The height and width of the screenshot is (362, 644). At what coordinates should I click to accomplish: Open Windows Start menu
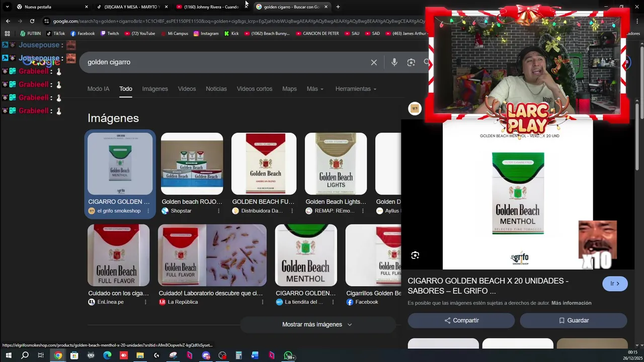coord(8,355)
